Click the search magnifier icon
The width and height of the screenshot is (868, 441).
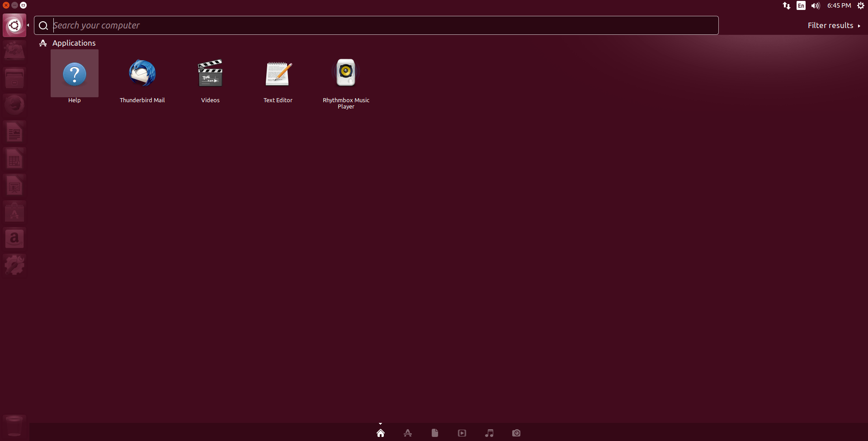[43, 26]
